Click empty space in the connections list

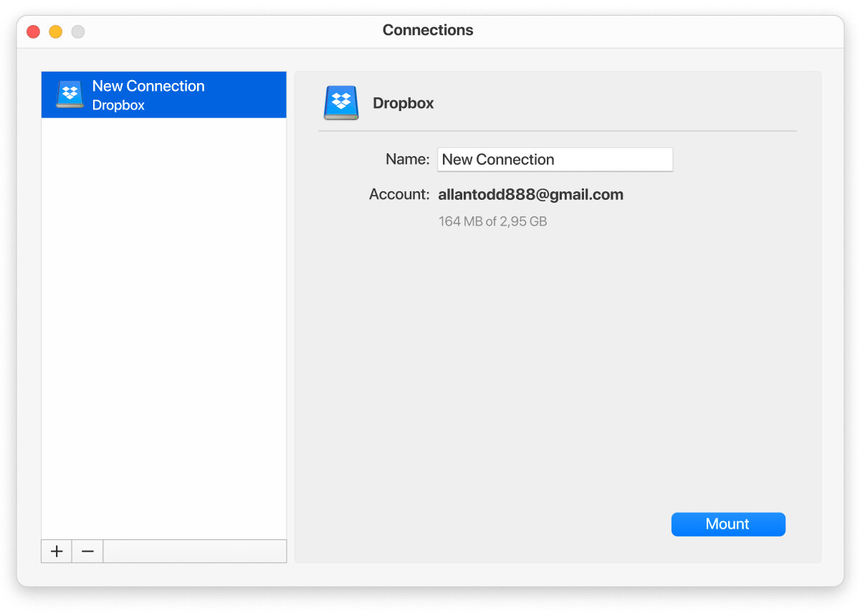(163, 322)
